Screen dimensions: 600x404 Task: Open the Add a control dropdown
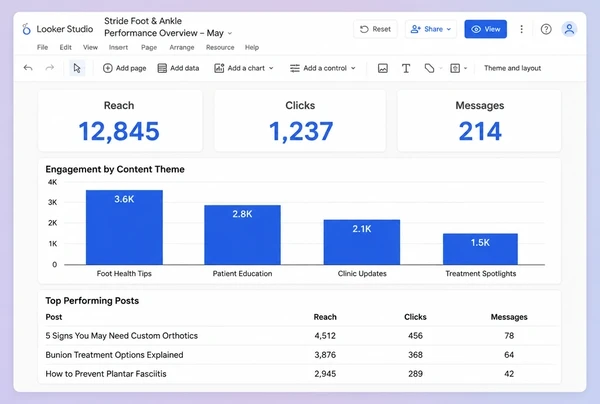[x=323, y=68]
